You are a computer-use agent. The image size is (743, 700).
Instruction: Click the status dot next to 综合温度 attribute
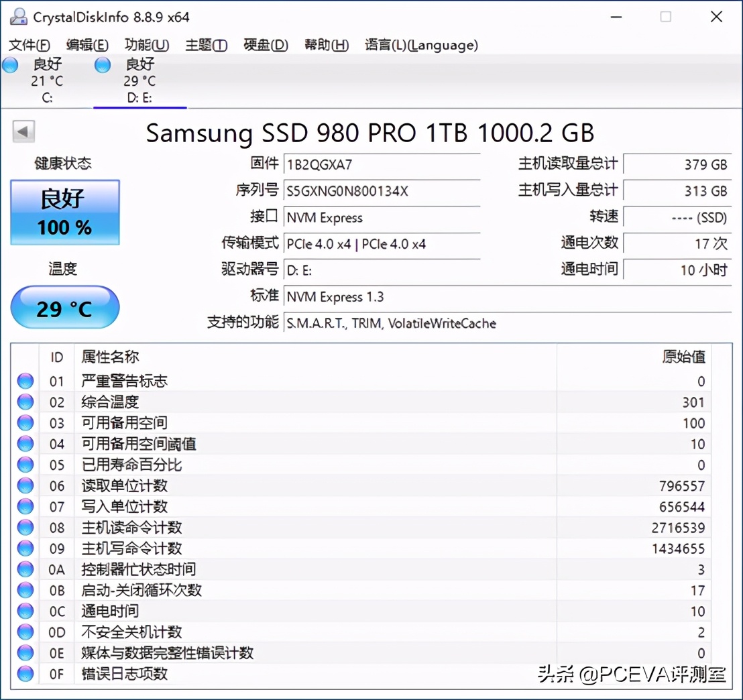(24, 402)
